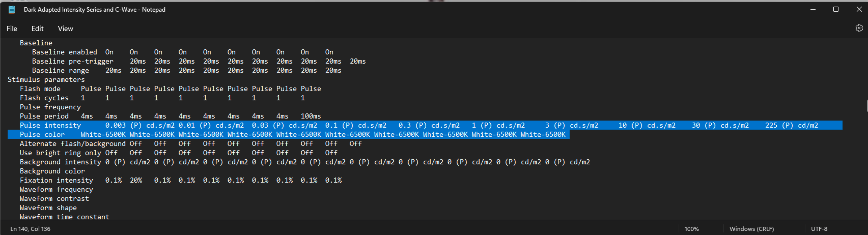Click the highlighted 'Pulse color' label
This screenshot has width=868, height=235.
point(42,134)
